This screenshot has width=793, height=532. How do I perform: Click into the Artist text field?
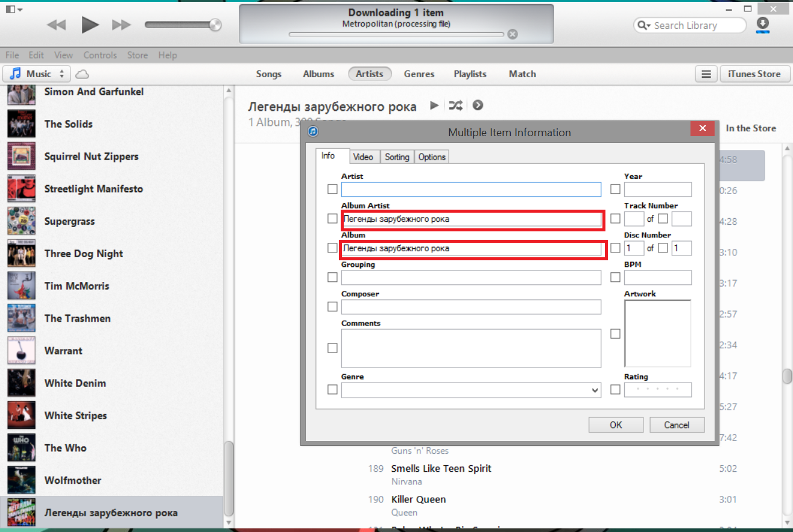471,189
